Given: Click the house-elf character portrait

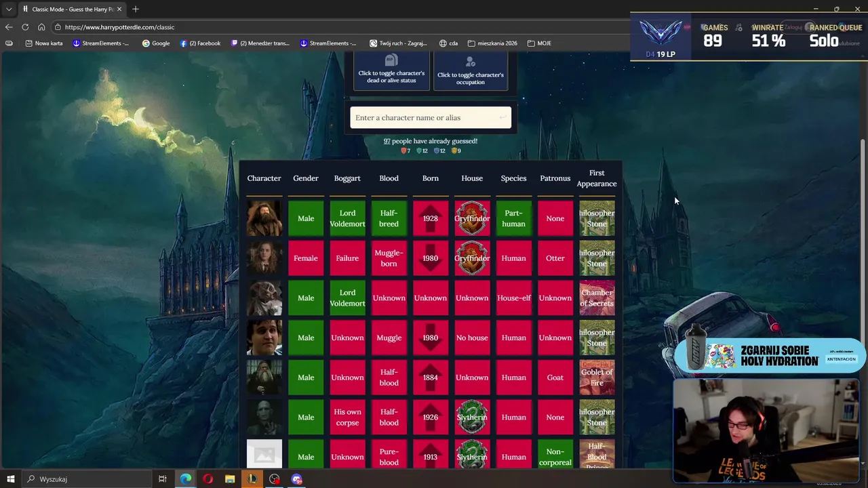Looking at the screenshot, I should click(x=264, y=298).
